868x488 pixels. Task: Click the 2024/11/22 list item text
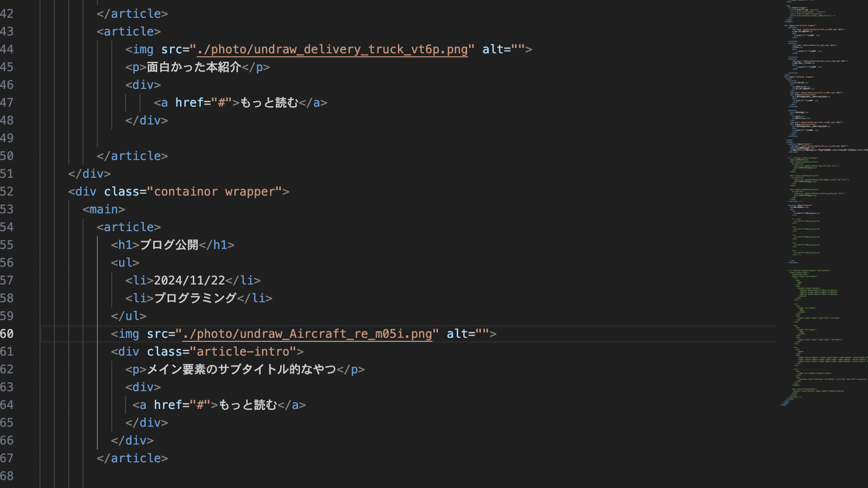coord(189,281)
